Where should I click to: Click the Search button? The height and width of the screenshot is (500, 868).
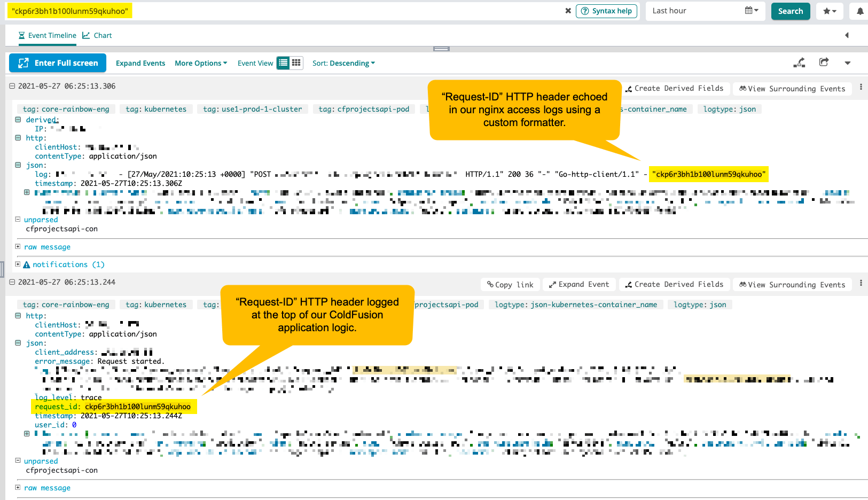791,11
